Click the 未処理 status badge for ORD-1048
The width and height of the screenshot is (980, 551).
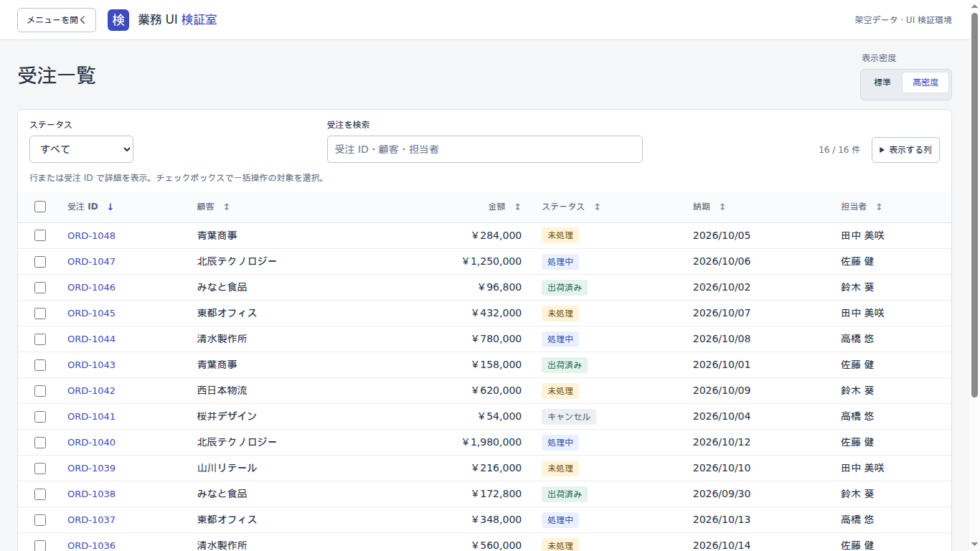coord(560,235)
